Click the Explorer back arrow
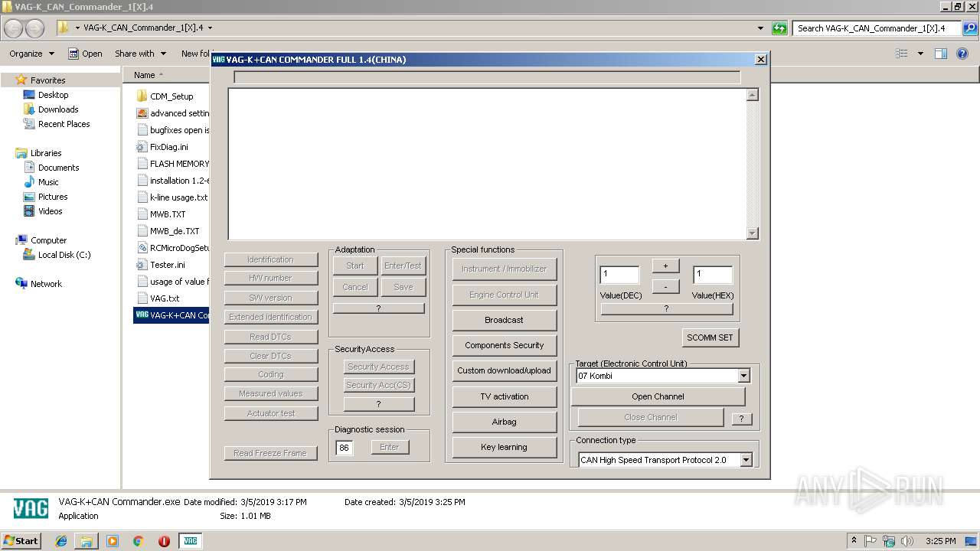980x551 pixels. (14, 29)
